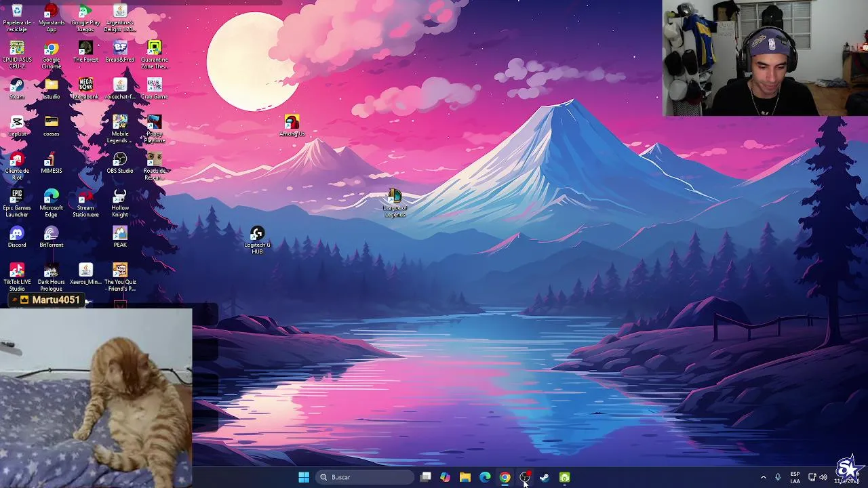The height and width of the screenshot is (488, 868).
Task: Open the green Android app taskbar icon
Action: (x=564, y=477)
